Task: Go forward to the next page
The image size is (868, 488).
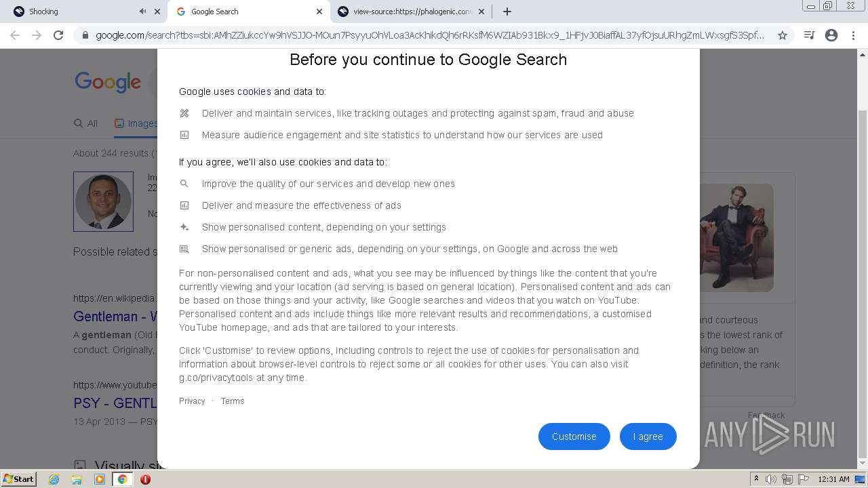Action: pyautogui.click(x=37, y=35)
